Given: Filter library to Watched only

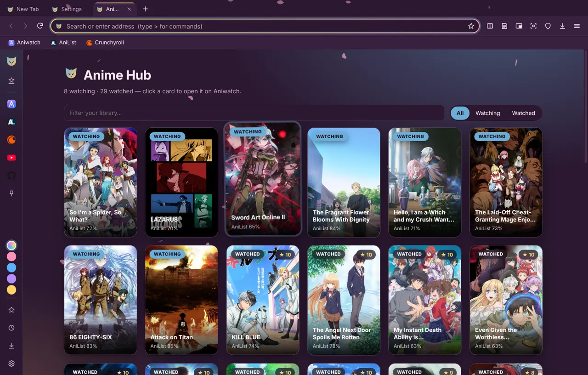Looking at the screenshot, I should tap(523, 113).
